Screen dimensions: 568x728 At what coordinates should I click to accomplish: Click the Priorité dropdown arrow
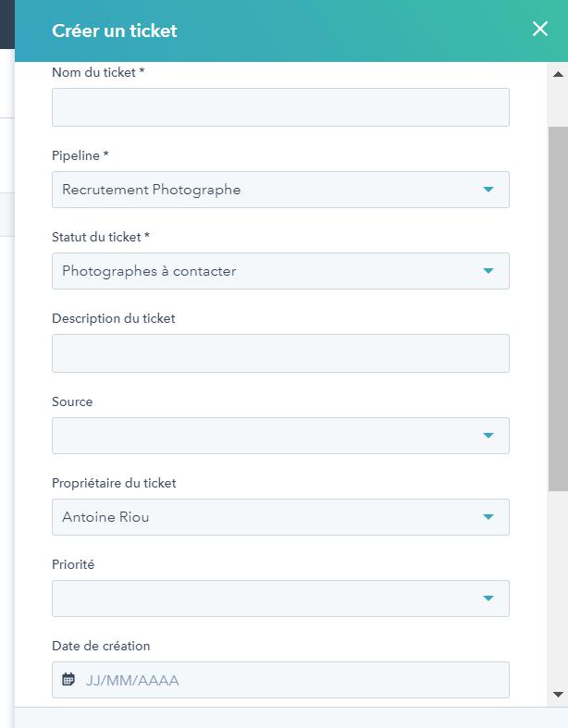(488, 598)
